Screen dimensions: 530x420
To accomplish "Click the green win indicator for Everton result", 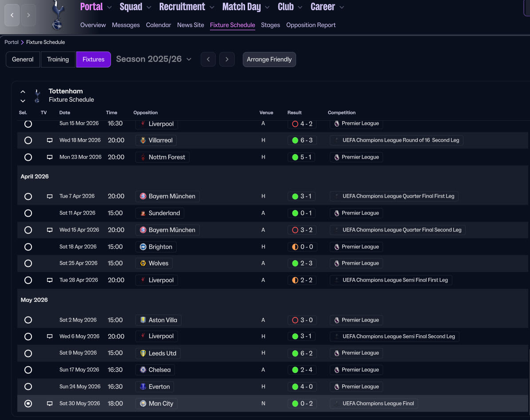I will coord(295,387).
